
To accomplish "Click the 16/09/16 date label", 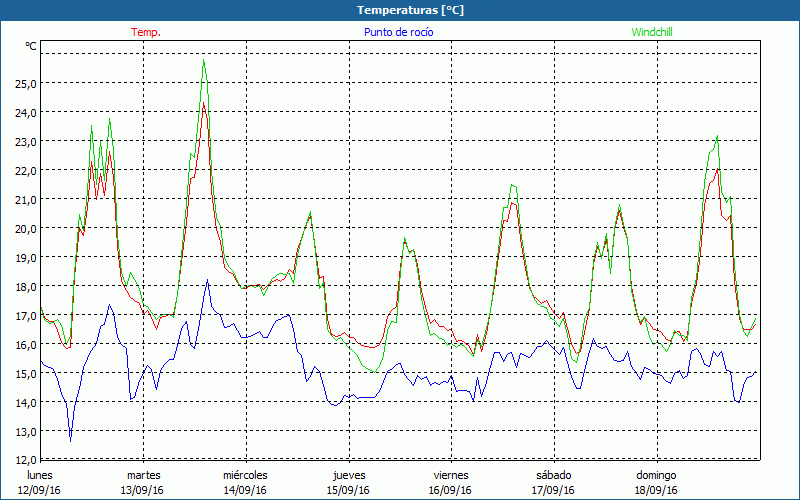I will coord(451,490).
